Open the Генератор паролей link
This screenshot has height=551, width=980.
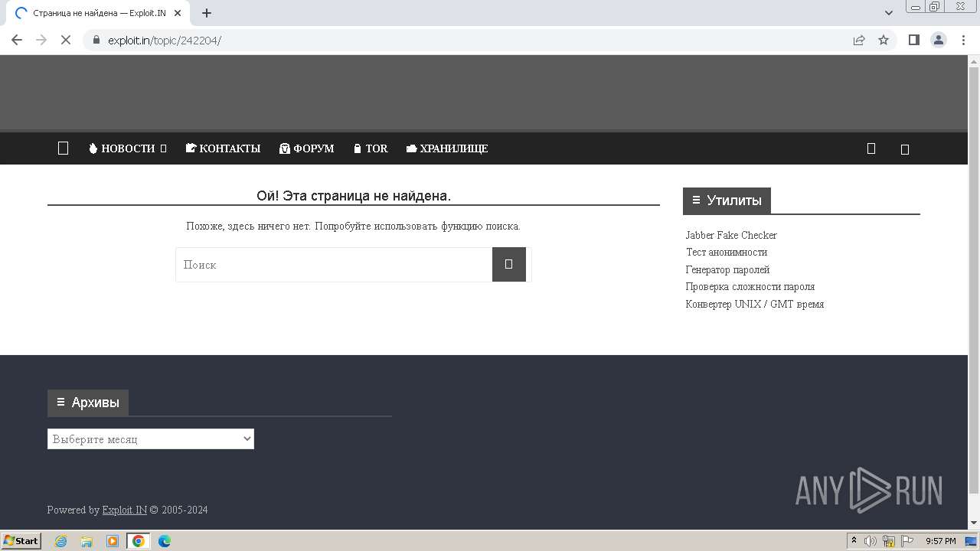728,269
